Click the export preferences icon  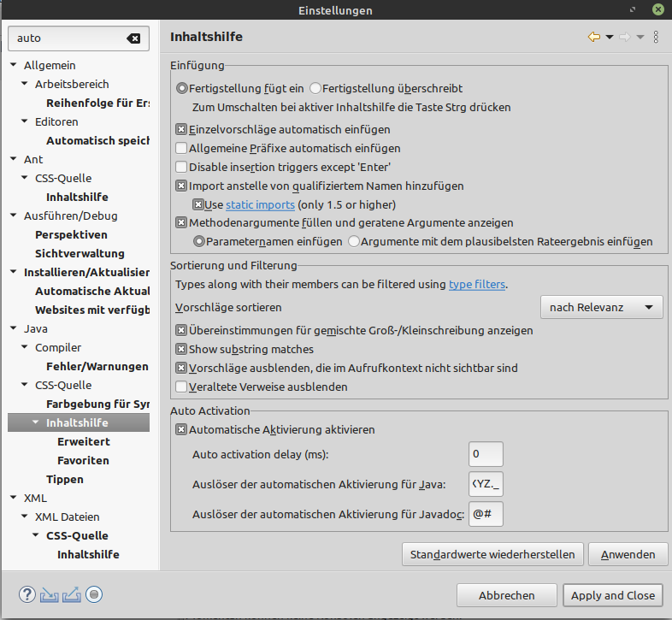pos(72,594)
